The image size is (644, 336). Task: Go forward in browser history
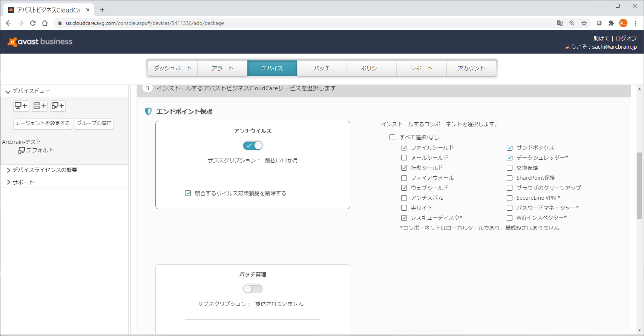pyautogui.click(x=21, y=23)
